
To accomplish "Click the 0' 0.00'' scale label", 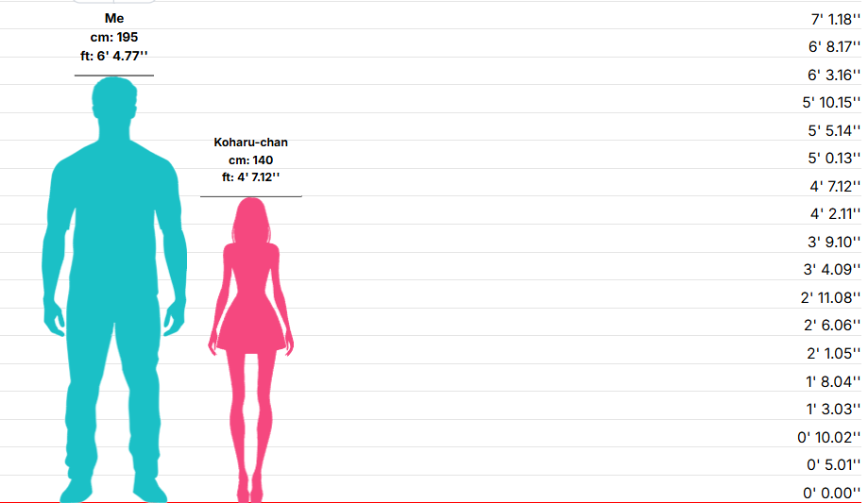I will tap(831, 493).
